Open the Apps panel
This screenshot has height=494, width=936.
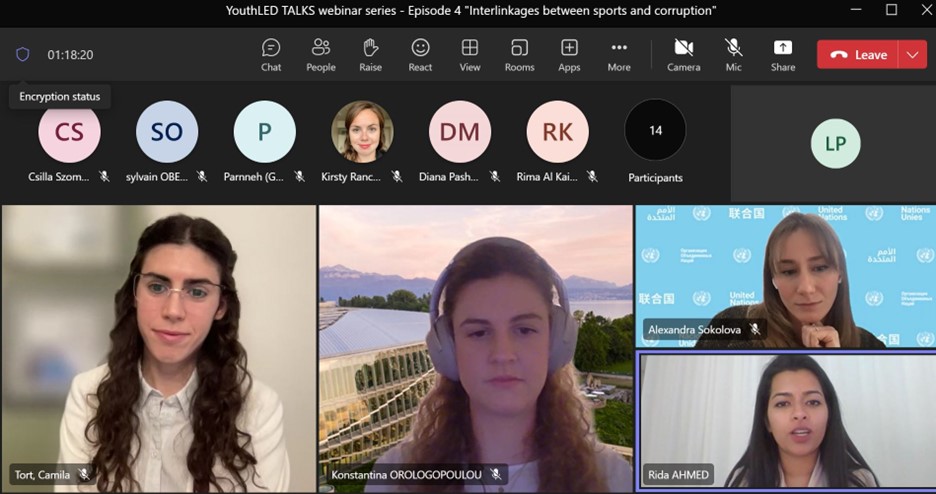click(569, 54)
